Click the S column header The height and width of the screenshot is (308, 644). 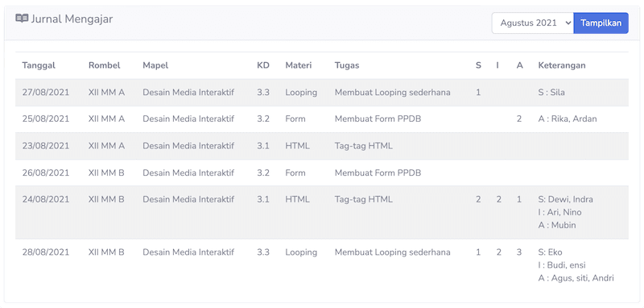(x=478, y=65)
